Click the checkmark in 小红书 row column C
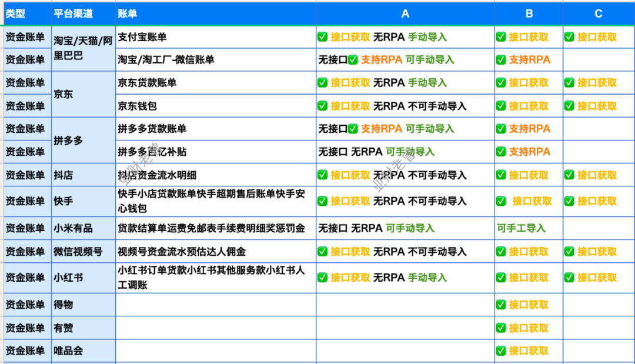Viewport: 635px width, 364px height. [569, 278]
